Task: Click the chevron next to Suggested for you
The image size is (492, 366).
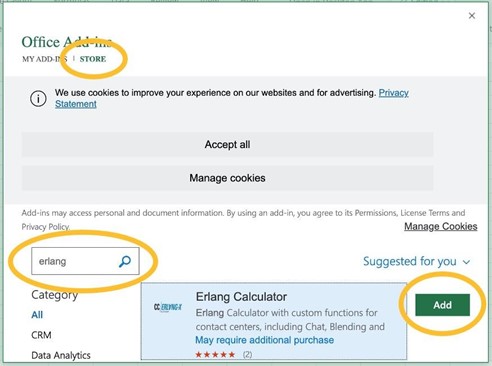Action: 467,262
